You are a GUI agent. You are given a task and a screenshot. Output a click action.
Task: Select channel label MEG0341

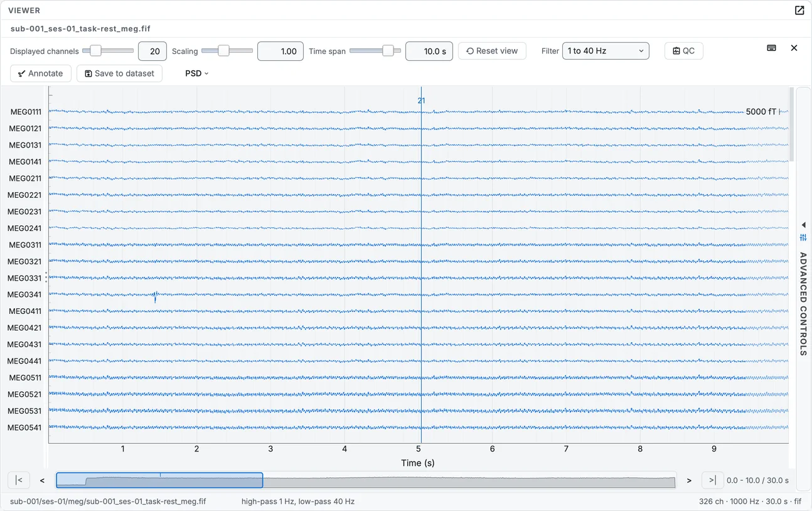coord(25,294)
